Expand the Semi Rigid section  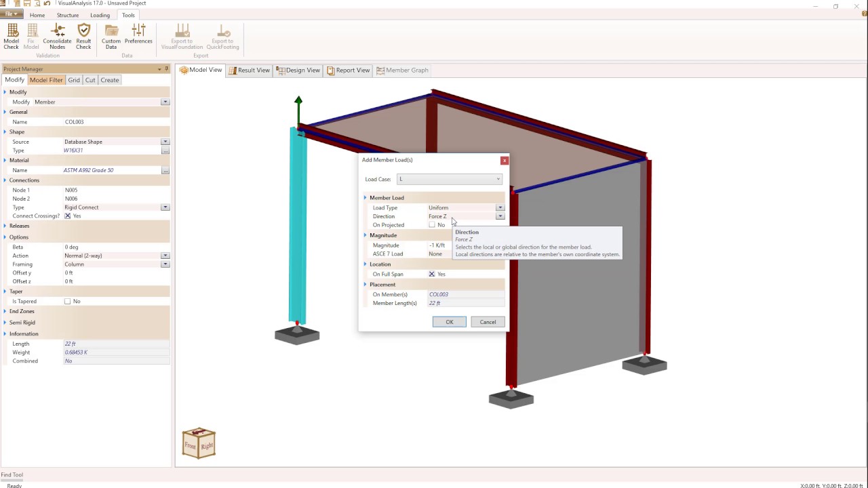pos(5,323)
